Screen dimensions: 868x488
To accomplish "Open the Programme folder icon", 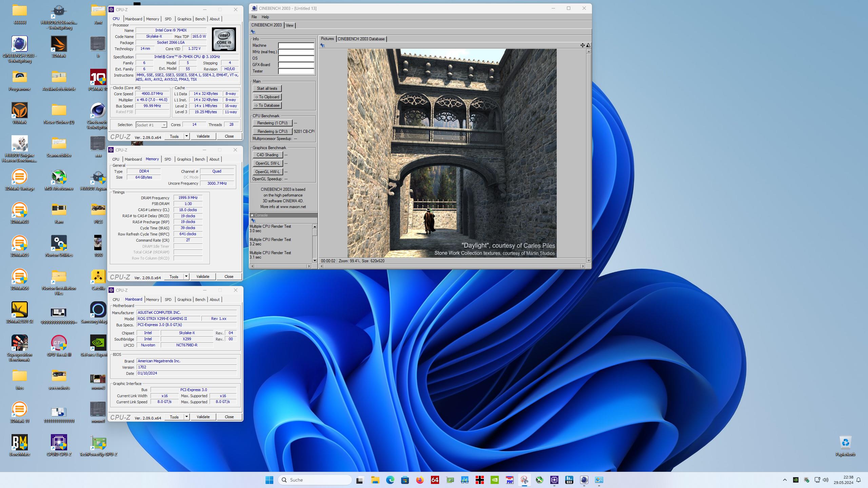I will pos(20,80).
